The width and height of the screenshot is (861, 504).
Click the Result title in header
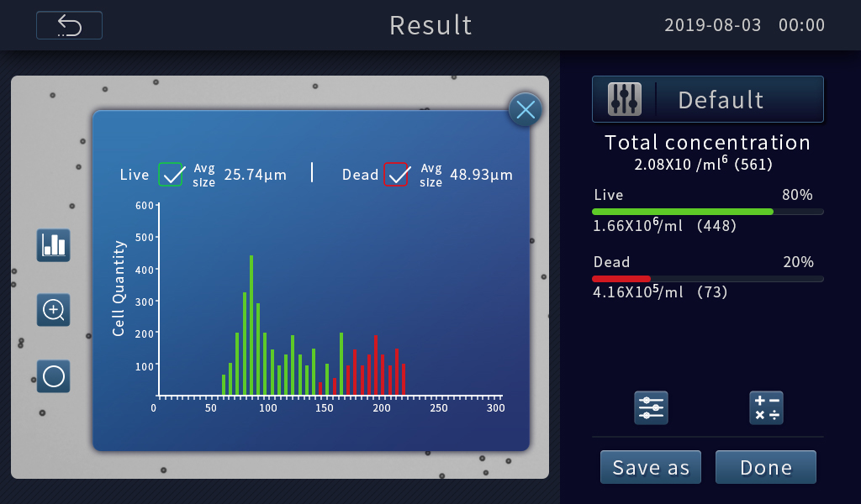point(430,25)
